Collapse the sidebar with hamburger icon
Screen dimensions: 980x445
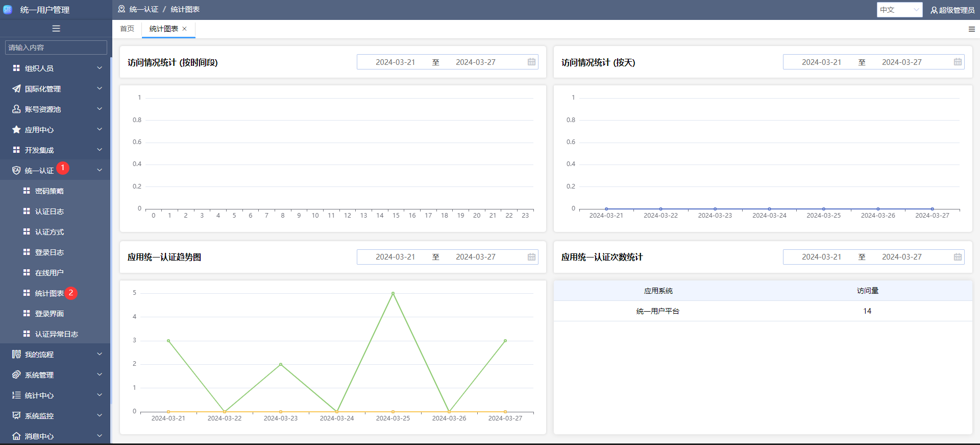[56, 29]
